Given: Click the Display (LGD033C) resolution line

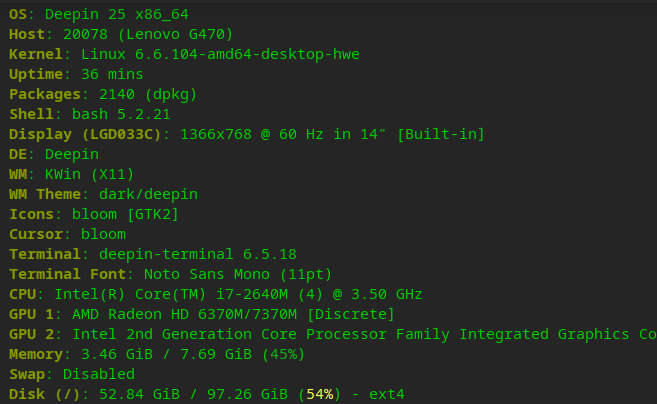Looking at the screenshot, I should click(247, 135).
